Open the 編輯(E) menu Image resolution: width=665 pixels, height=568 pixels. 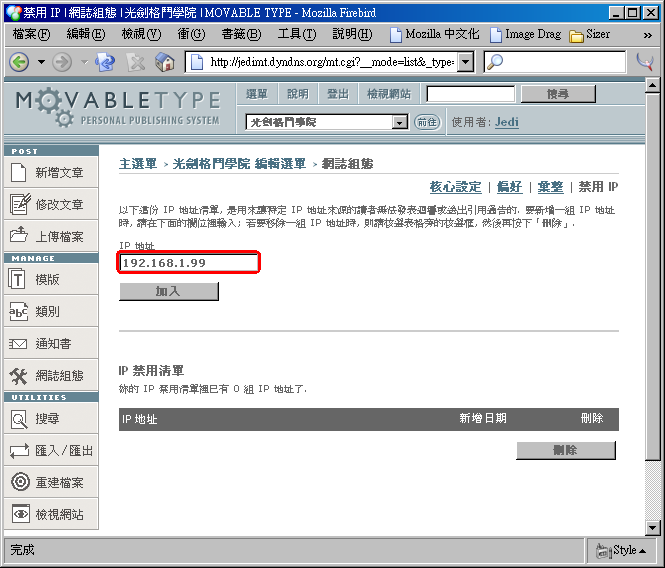click(x=86, y=34)
